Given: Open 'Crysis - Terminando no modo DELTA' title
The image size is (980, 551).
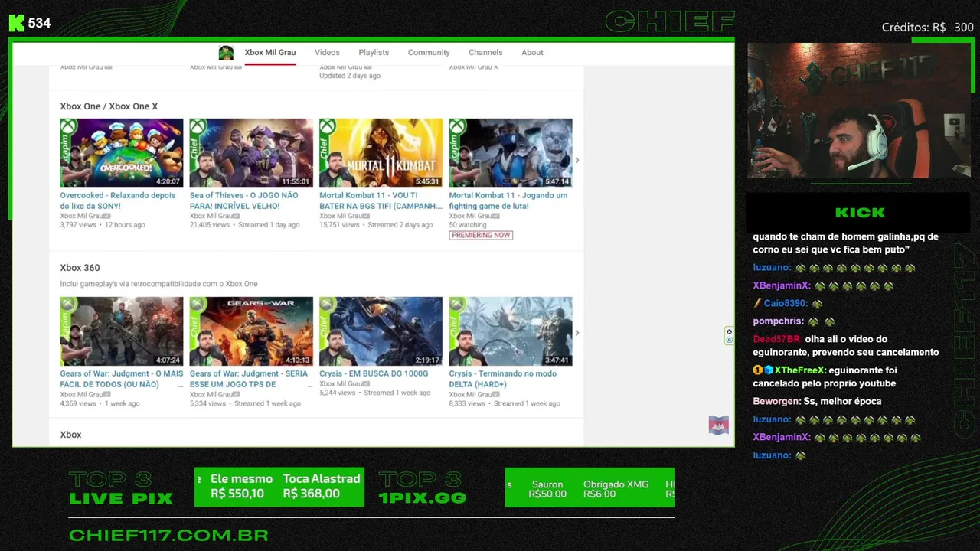Looking at the screenshot, I should (x=503, y=379).
